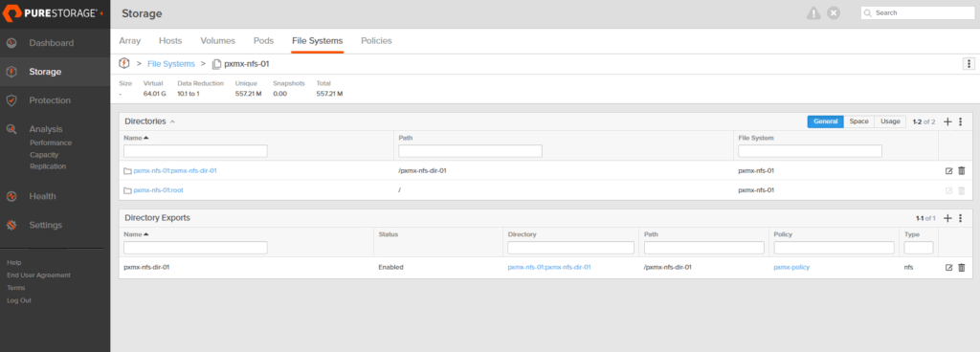
Task: Delete the pxmx-nfs-01:pxmx-nfs-dir-01 directory
Action: [x=961, y=170]
